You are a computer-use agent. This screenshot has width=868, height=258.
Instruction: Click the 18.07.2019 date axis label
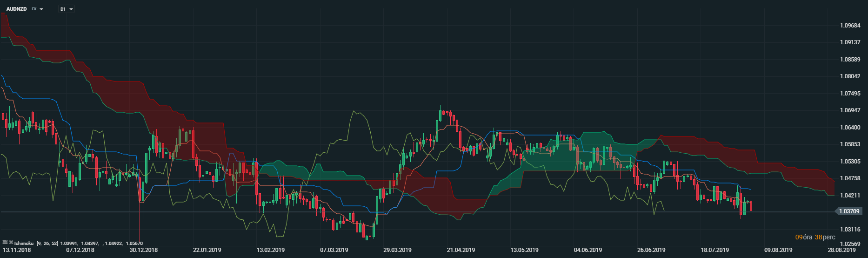point(715,250)
